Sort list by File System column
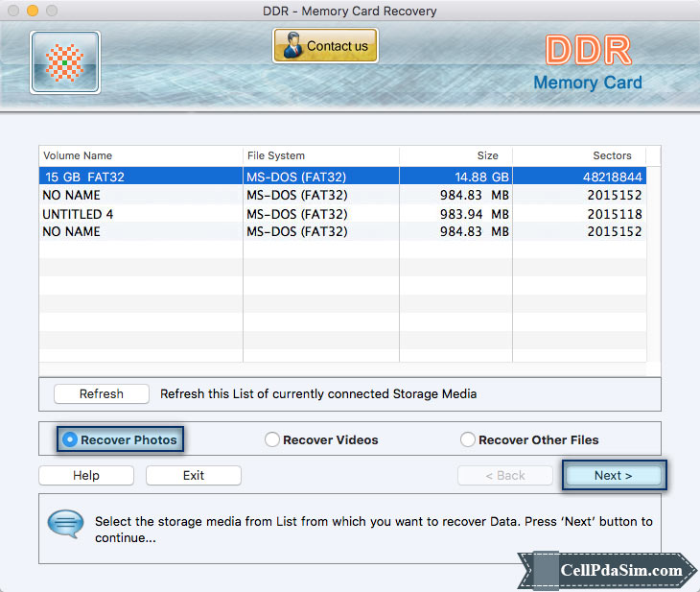The image size is (700, 592). click(x=321, y=155)
